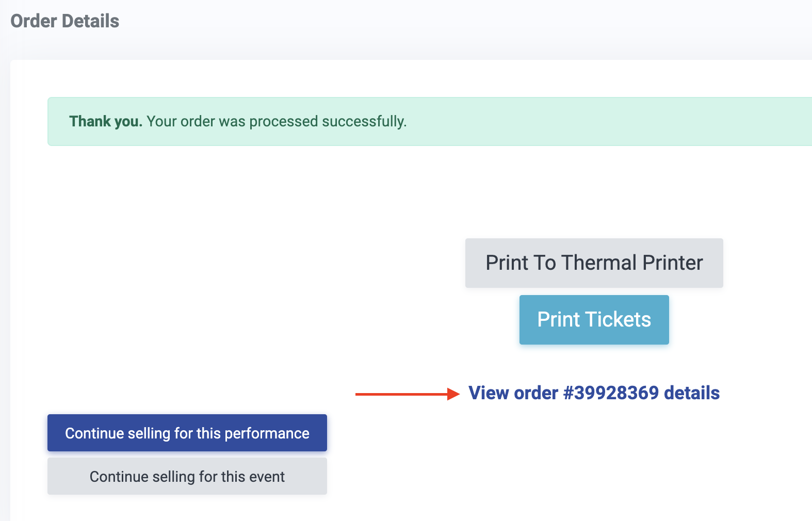Screen dimensions: 812x521
Task: Choose Continue selling for this event
Action: coord(187,477)
